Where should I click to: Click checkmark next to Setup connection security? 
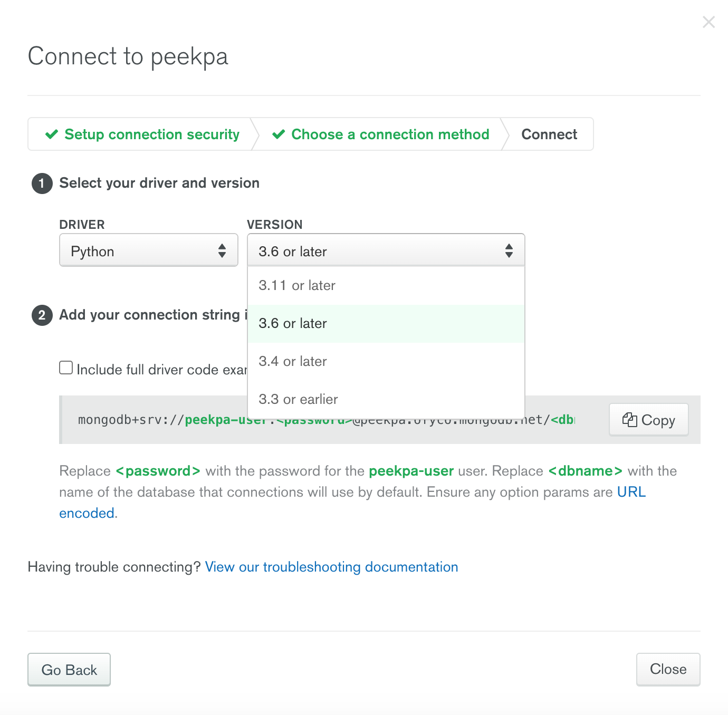click(x=52, y=134)
